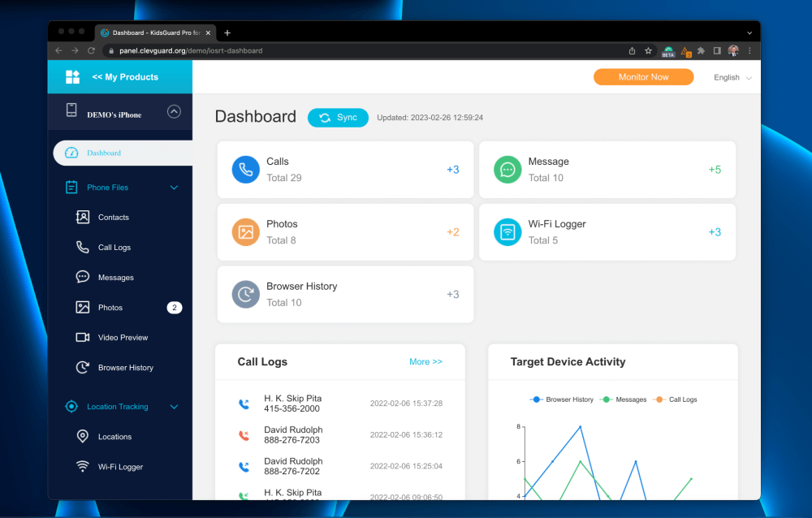
Task: Click the My Products grid icon
Action: click(x=72, y=76)
